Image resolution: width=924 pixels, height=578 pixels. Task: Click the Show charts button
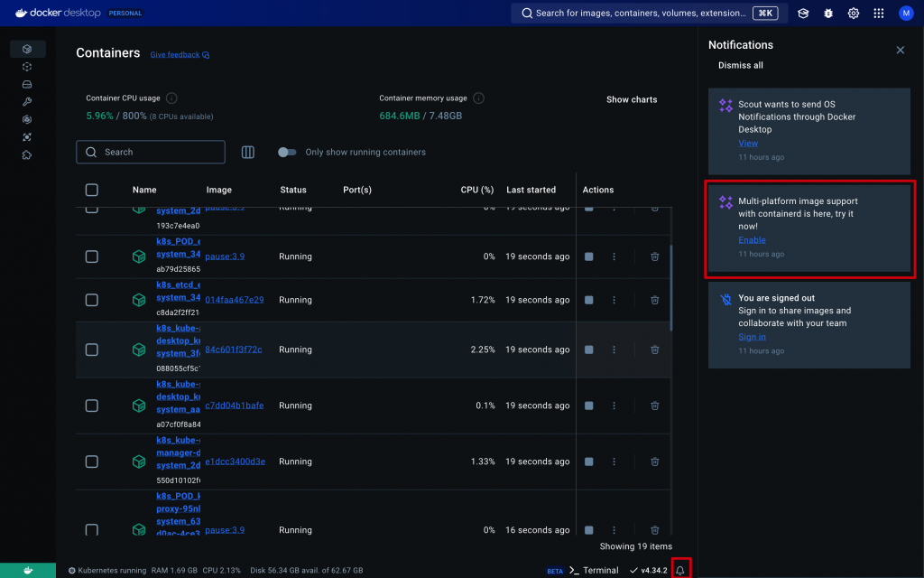pos(632,99)
